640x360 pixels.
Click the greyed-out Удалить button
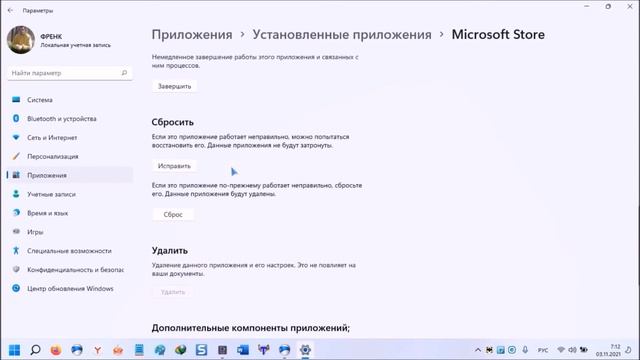click(173, 292)
